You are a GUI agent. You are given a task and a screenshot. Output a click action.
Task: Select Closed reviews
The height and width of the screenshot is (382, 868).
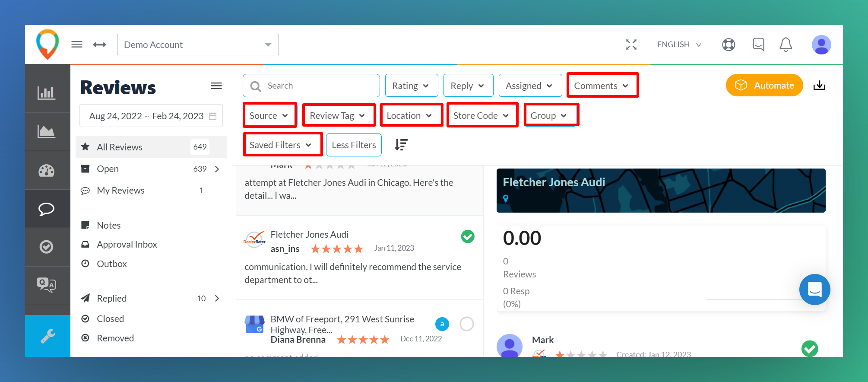110,318
